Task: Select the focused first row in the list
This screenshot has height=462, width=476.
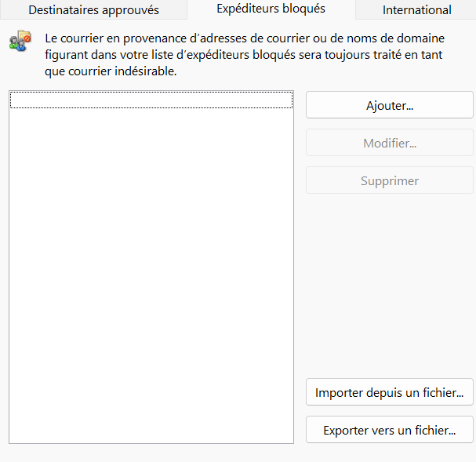Action: [151, 100]
